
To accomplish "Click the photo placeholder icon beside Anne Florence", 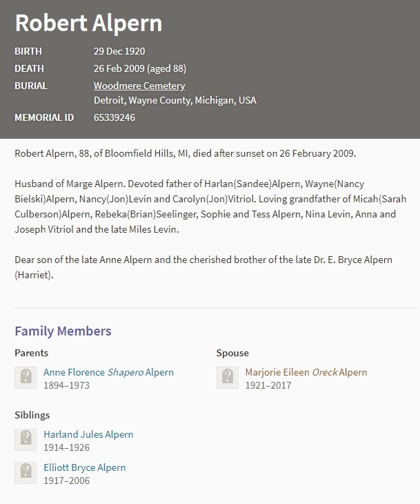I will point(26,377).
